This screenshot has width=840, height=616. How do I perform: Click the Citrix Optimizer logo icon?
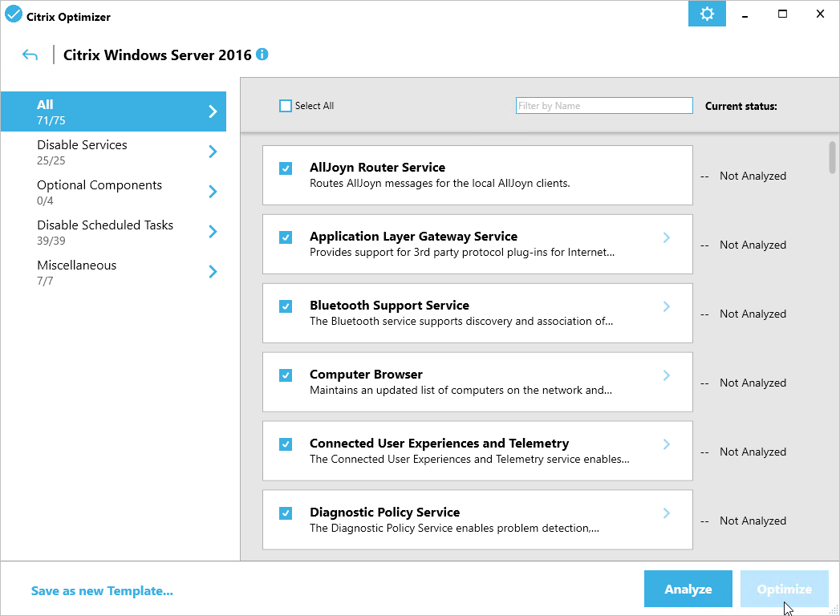pos(14,14)
